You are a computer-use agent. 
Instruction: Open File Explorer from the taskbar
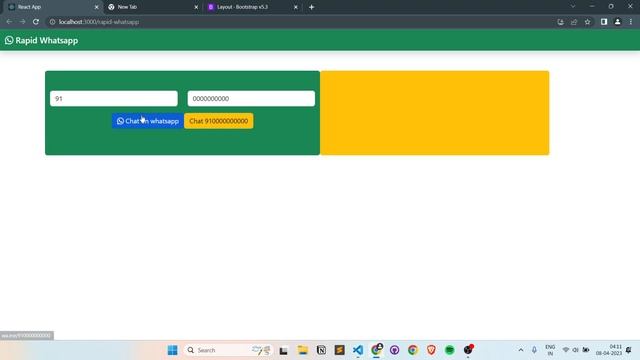pyautogui.click(x=302, y=350)
